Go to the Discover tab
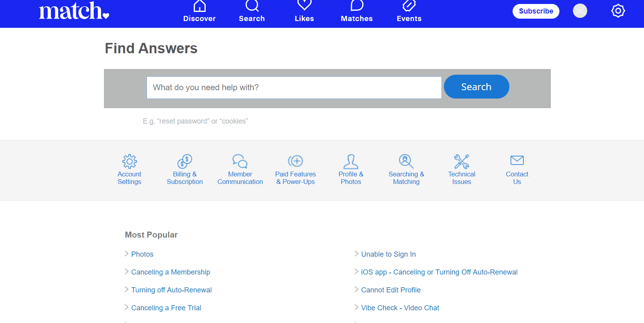 [x=199, y=12]
